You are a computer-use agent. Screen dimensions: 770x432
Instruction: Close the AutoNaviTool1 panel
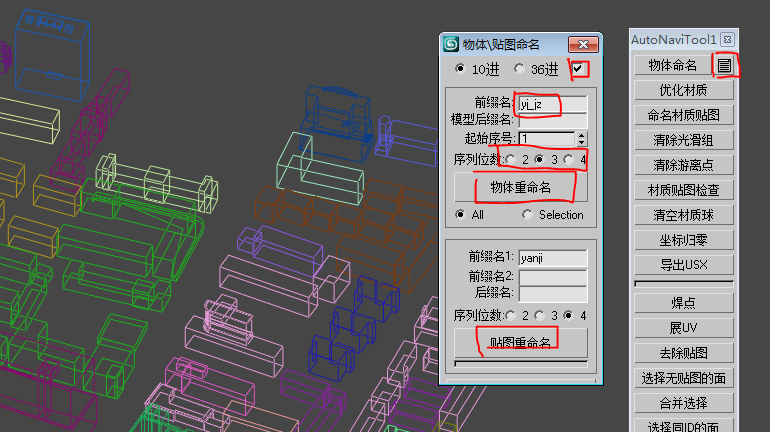pyautogui.click(x=728, y=40)
